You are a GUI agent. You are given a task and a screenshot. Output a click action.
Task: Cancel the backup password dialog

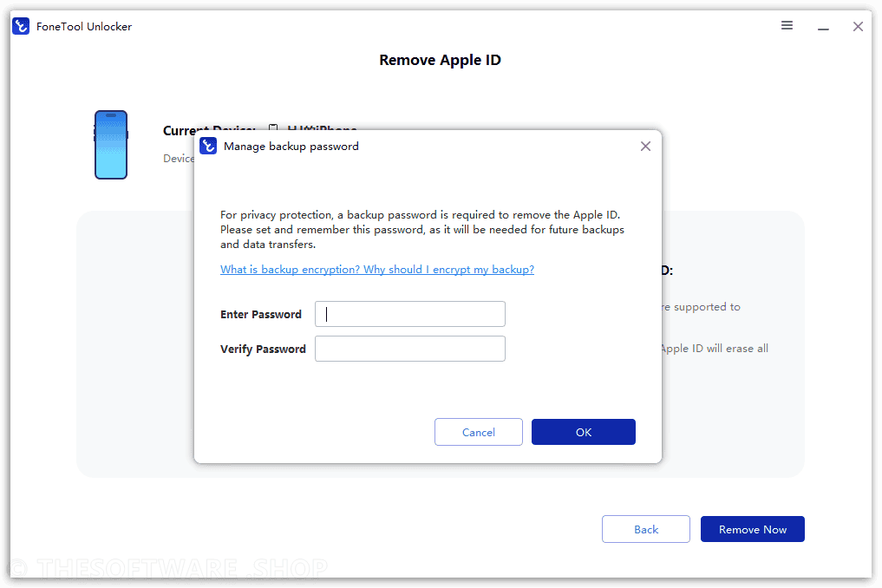tap(479, 432)
